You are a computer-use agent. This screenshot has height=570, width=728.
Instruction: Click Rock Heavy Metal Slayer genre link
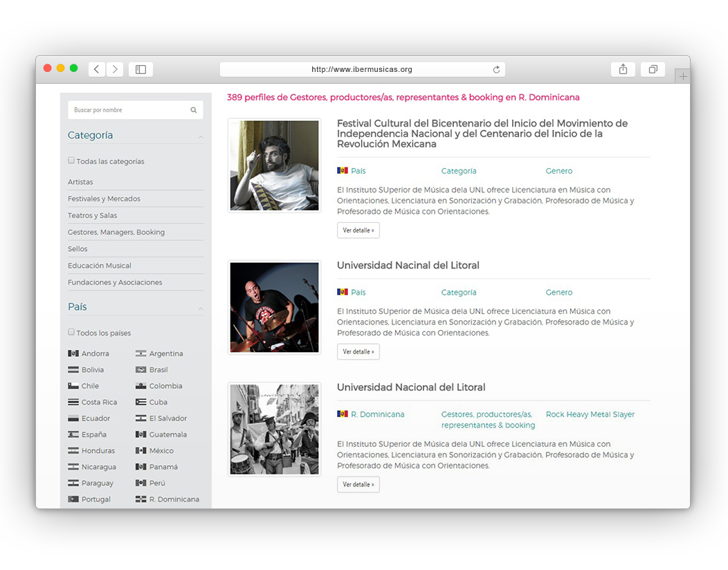(590, 414)
